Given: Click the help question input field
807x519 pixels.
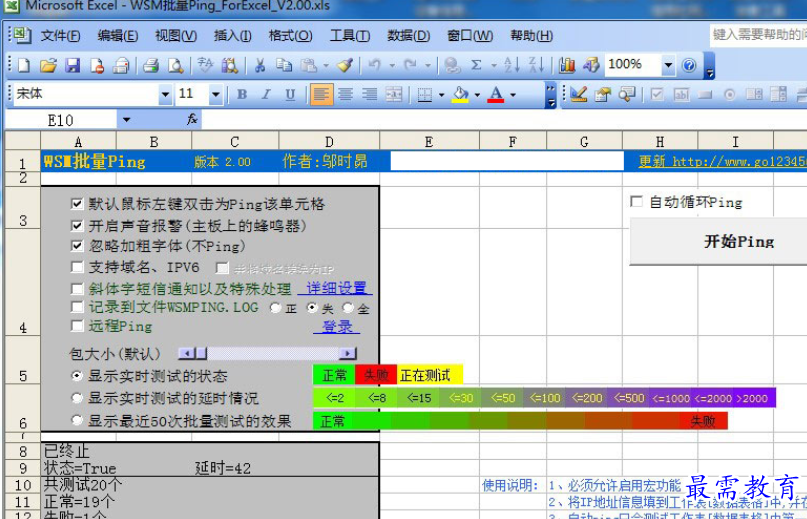Looking at the screenshot, I should (759, 35).
